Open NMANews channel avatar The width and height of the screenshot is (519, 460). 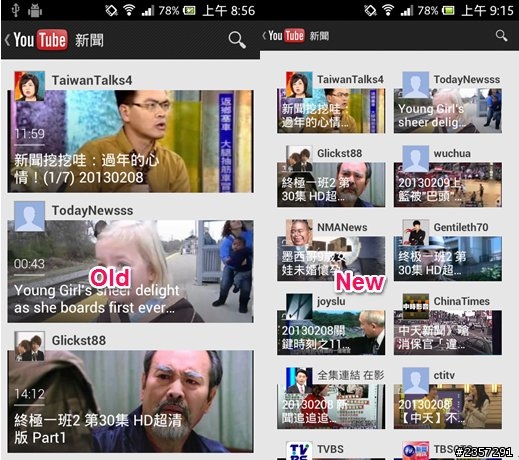299,232
